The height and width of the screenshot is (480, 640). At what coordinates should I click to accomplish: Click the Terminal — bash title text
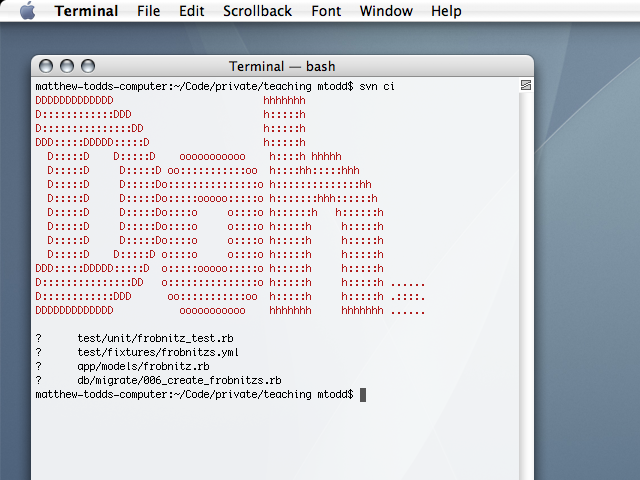[x=282, y=66]
